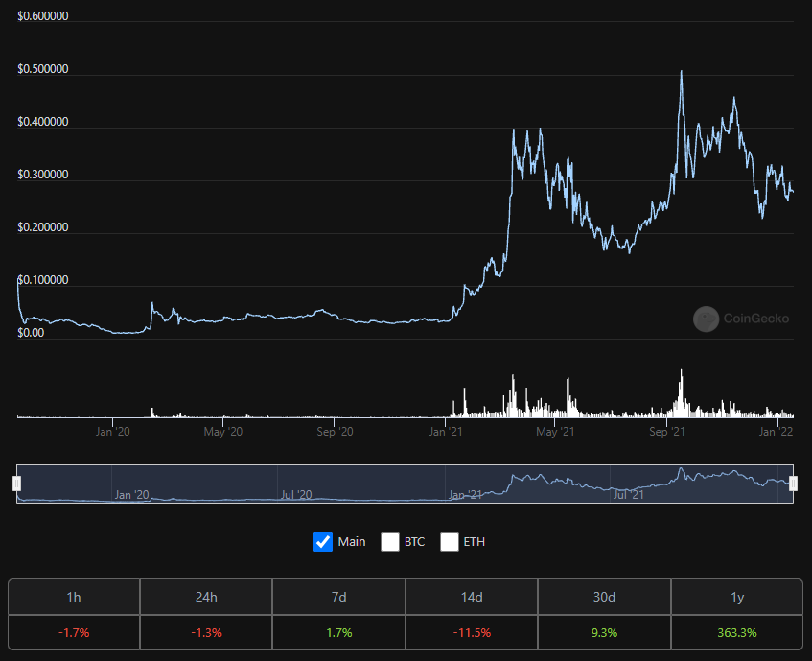Uncheck the Main checkbox
This screenshot has height=661, width=812.
(323, 542)
